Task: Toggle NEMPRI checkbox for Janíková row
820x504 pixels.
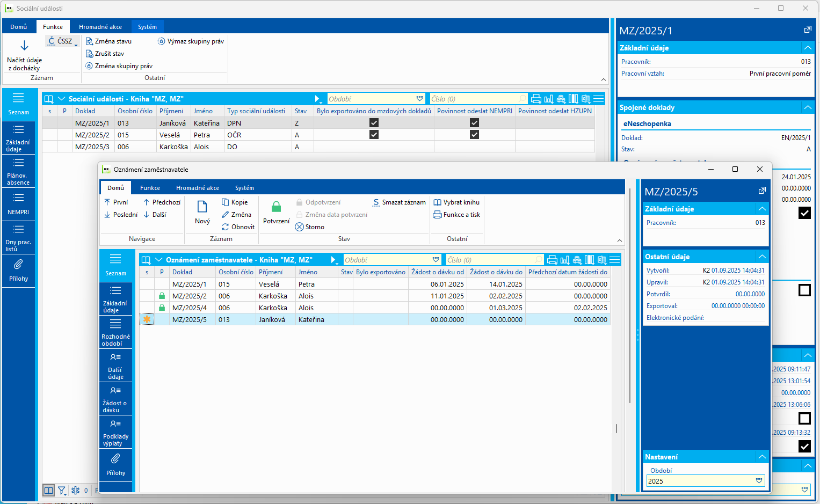Action: coord(474,123)
